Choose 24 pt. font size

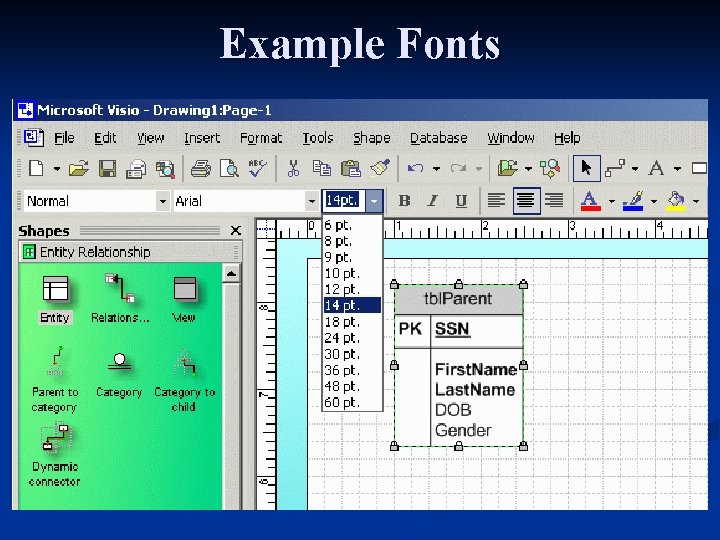(x=352, y=338)
